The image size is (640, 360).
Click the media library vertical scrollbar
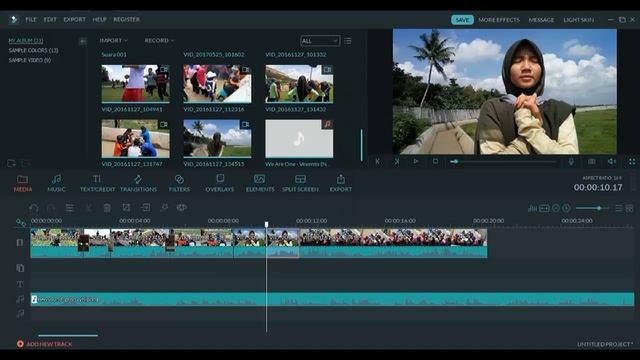point(361,145)
